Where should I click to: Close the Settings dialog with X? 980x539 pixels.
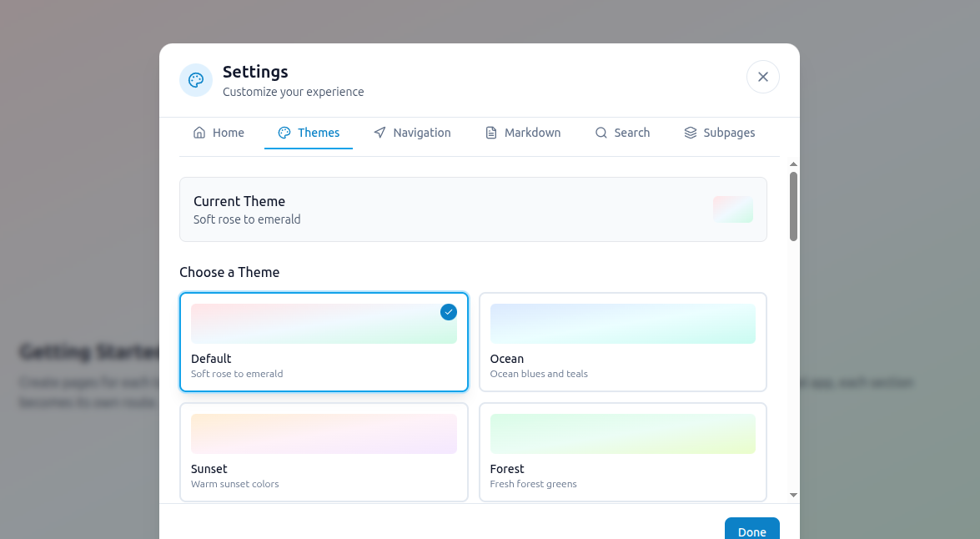762,77
